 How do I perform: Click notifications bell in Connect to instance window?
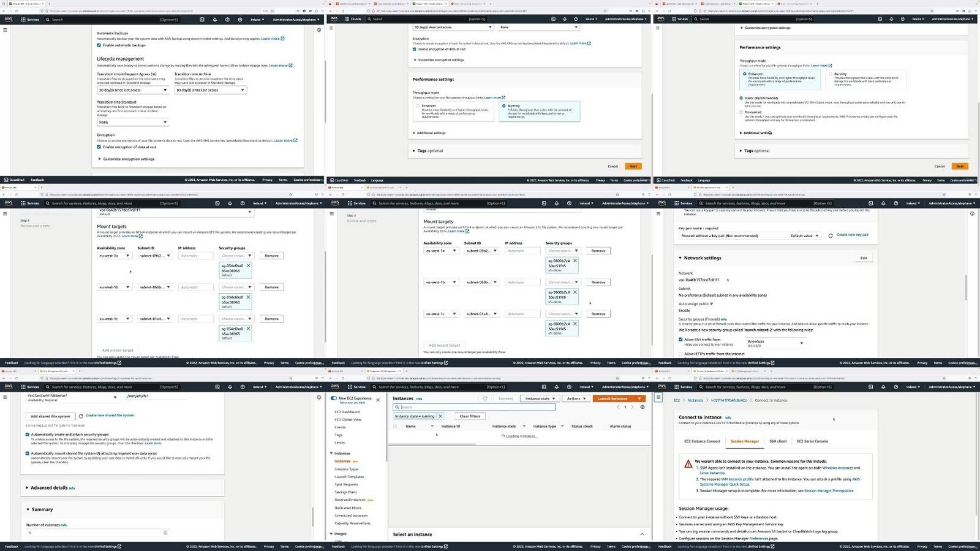click(x=883, y=387)
